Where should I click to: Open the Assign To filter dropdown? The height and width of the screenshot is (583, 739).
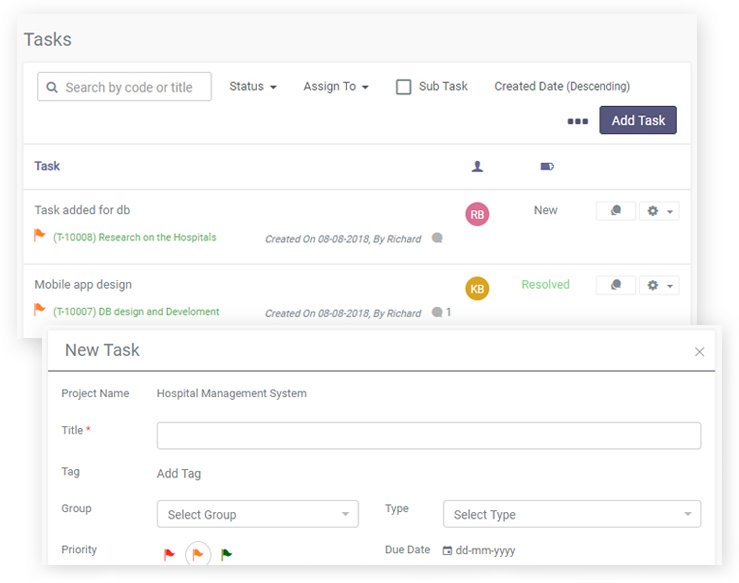[336, 87]
